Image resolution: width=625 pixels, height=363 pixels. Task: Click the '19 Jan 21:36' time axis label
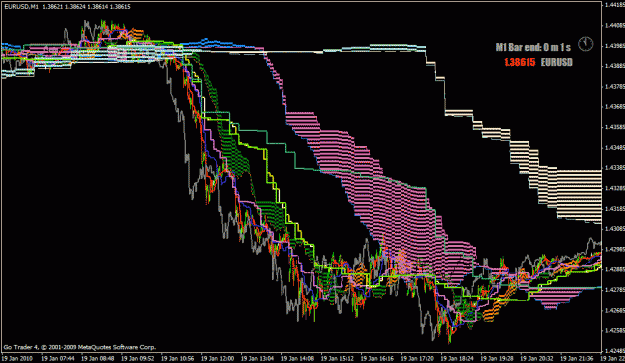click(576, 359)
